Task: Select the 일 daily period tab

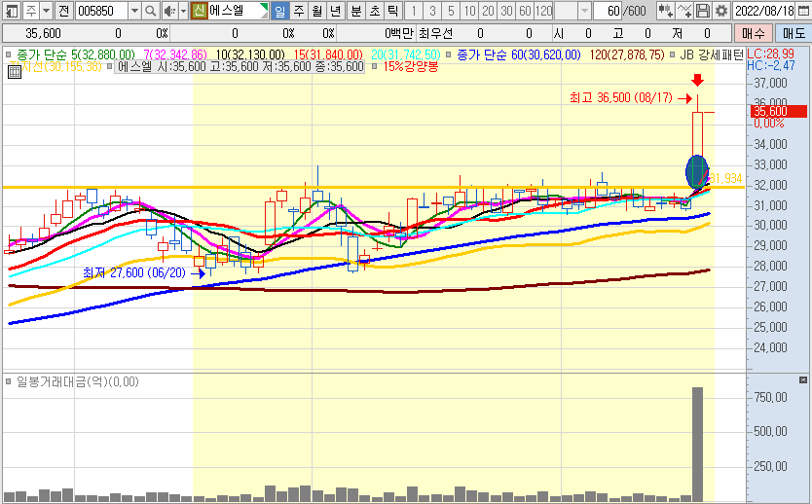Action: [x=279, y=11]
